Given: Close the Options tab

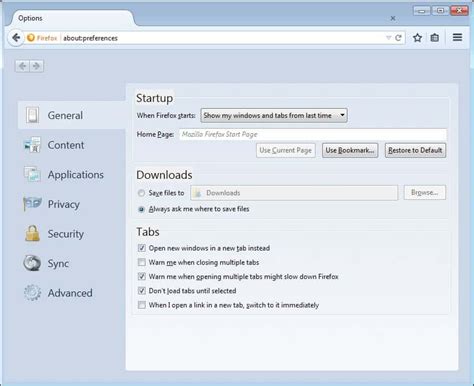Looking at the screenshot, I should pyautogui.click(x=393, y=18).
